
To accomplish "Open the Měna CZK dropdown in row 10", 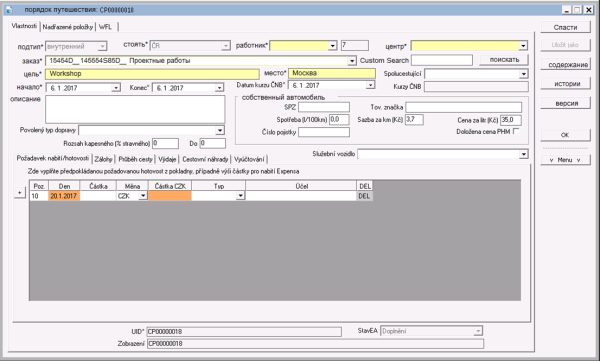I will click(143, 196).
